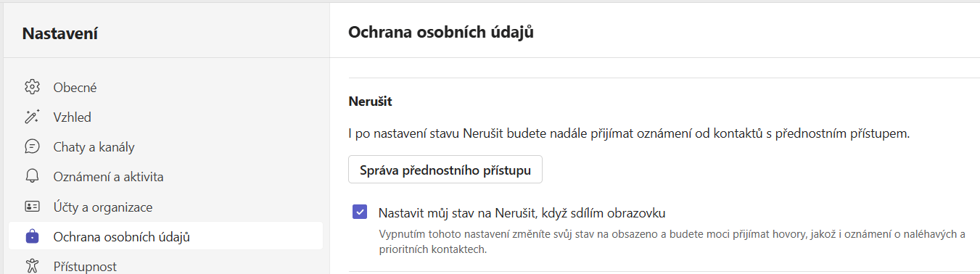The image size is (980, 274).
Task: Uncheck the Nerušit screen sharing checkbox
Action: [359, 212]
